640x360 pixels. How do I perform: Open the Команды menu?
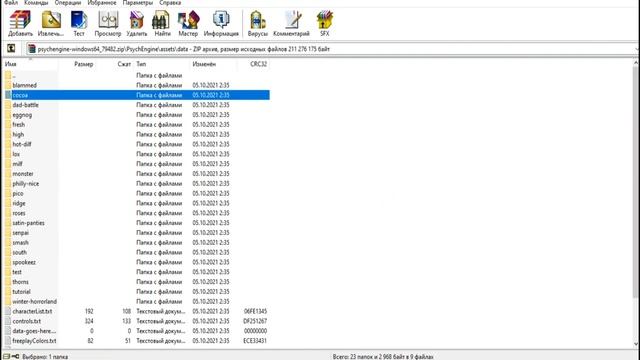tap(36, 2)
